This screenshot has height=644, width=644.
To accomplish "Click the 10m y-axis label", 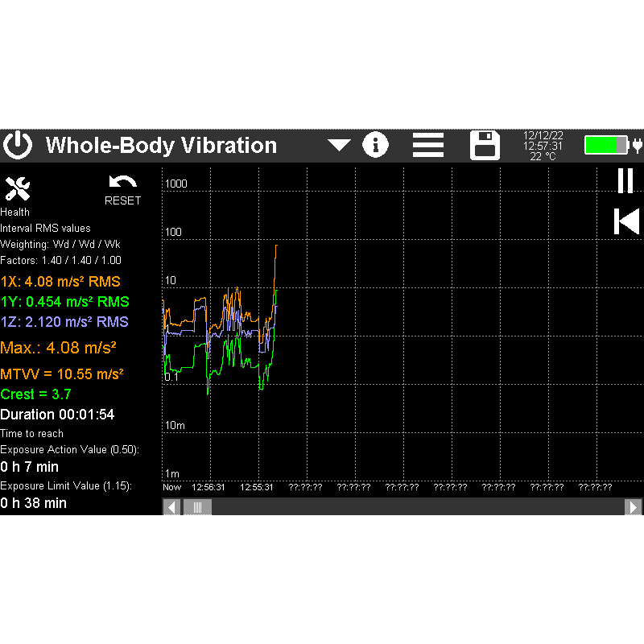I will tap(175, 426).
